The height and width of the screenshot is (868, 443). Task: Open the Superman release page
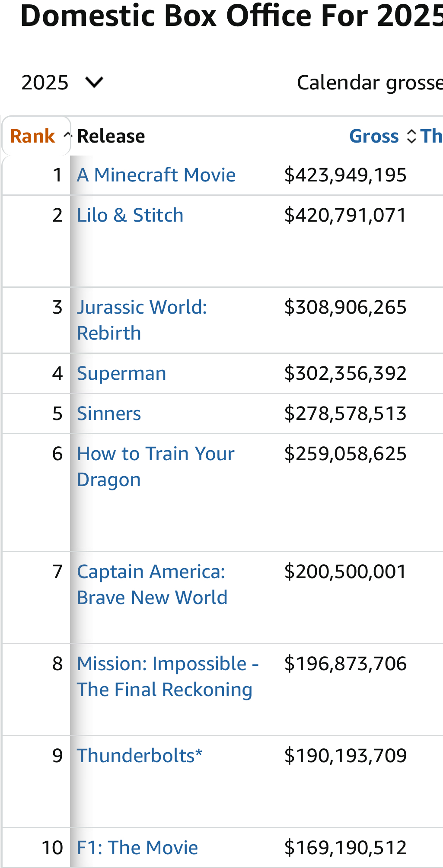pos(121,373)
